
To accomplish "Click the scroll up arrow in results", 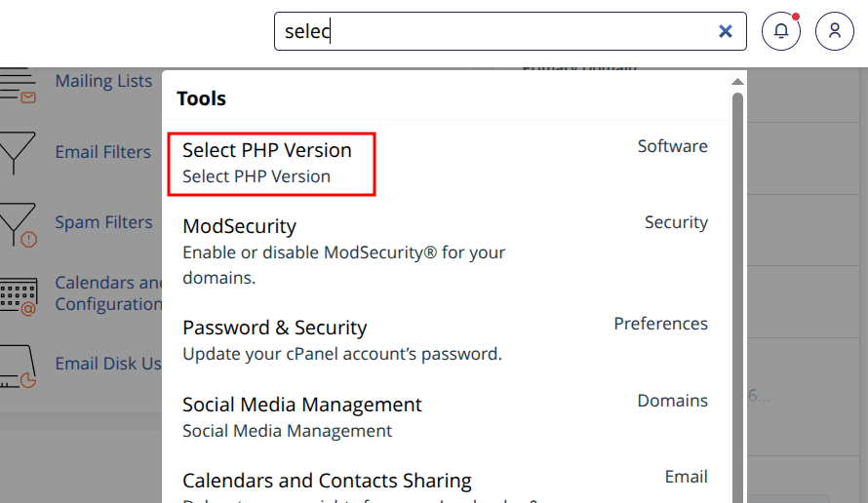I will [x=737, y=82].
